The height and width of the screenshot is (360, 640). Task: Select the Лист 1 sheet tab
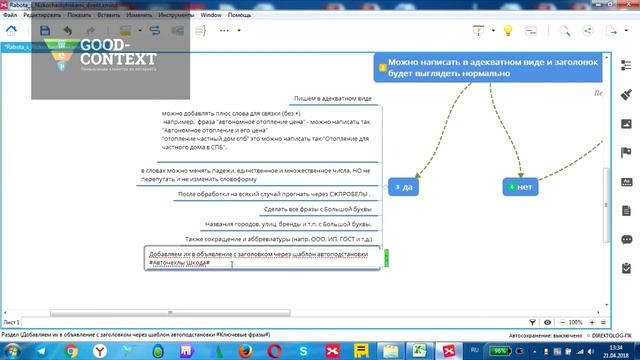coord(11,322)
